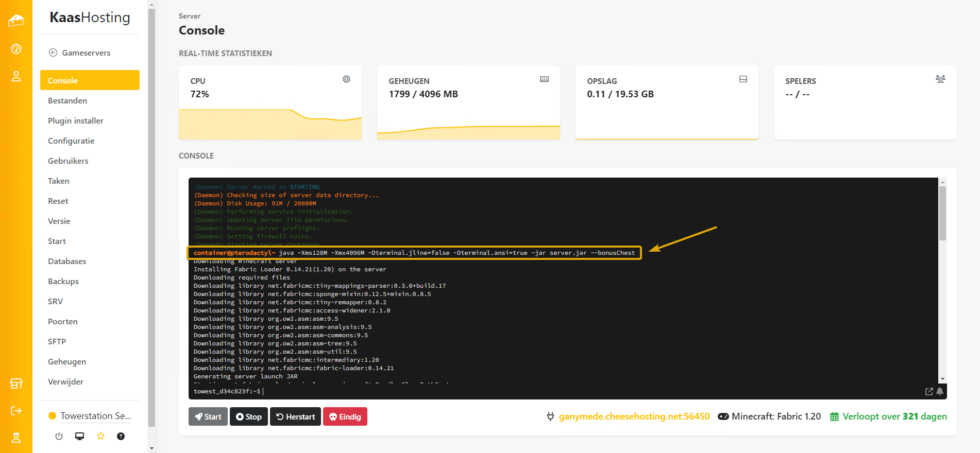Image resolution: width=980 pixels, height=453 pixels.
Task: Click the Stop server button
Action: 249,416
